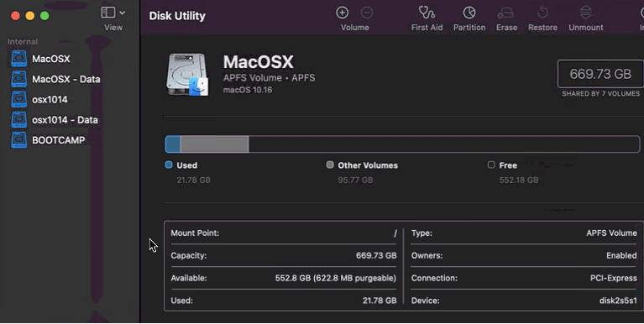The height and width of the screenshot is (324, 644).
Task: Select osx1014 volume label in sidebar
Action: 50,99
